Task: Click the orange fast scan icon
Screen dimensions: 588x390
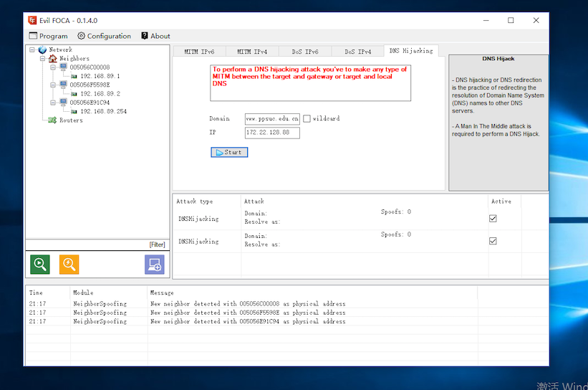Action: (x=69, y=265)
